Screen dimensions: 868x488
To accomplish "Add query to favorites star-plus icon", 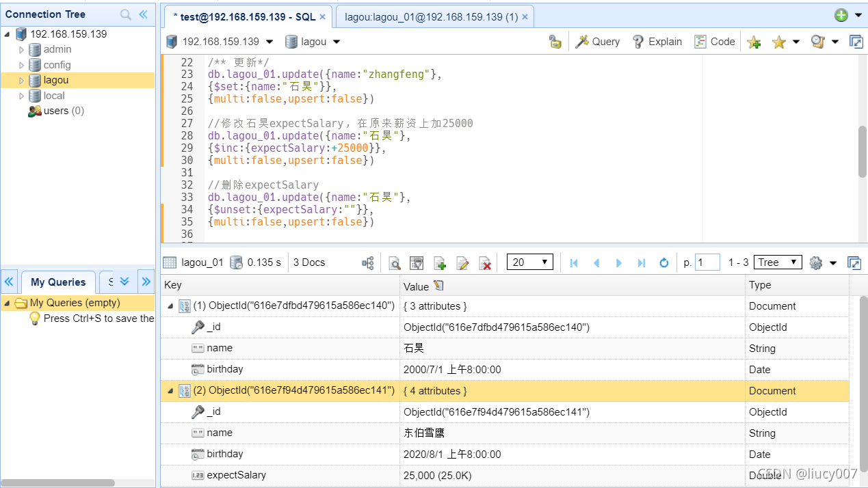I will pyautogui.click(x=754, y=42).
